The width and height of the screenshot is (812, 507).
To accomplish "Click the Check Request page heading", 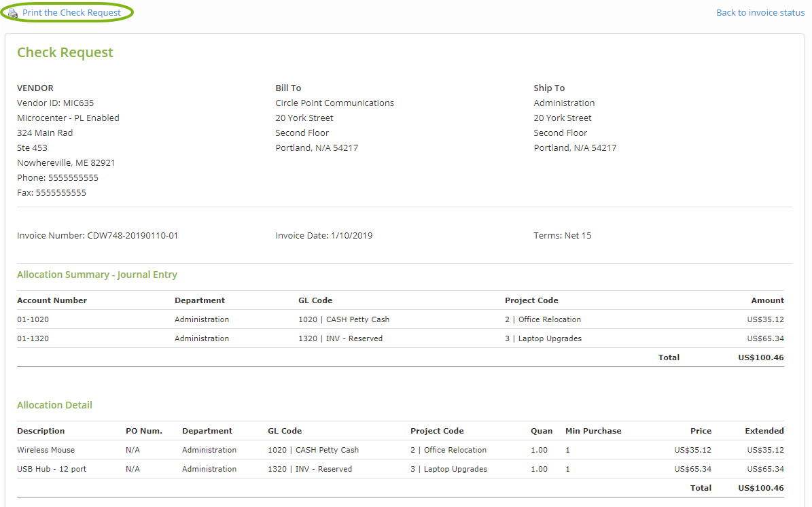I will pyautogui.click(x=65, y=53).
